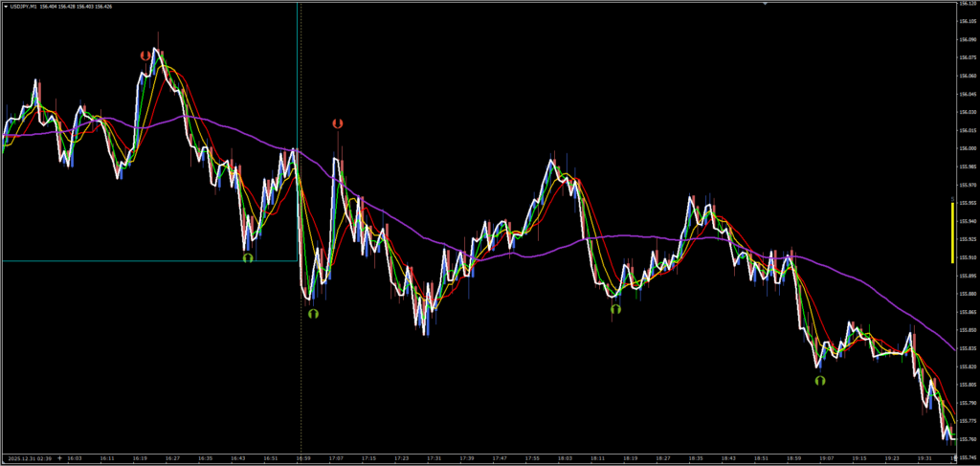Click the USDJPY,M1 symbol title text
The height and width of the screenshot is (466, 980).
[27, 6]
